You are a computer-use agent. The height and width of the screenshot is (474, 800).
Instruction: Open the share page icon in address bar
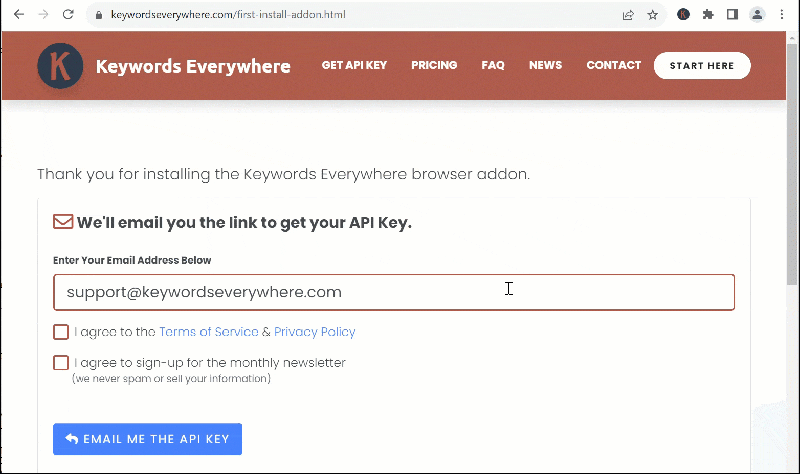point(628,15)
